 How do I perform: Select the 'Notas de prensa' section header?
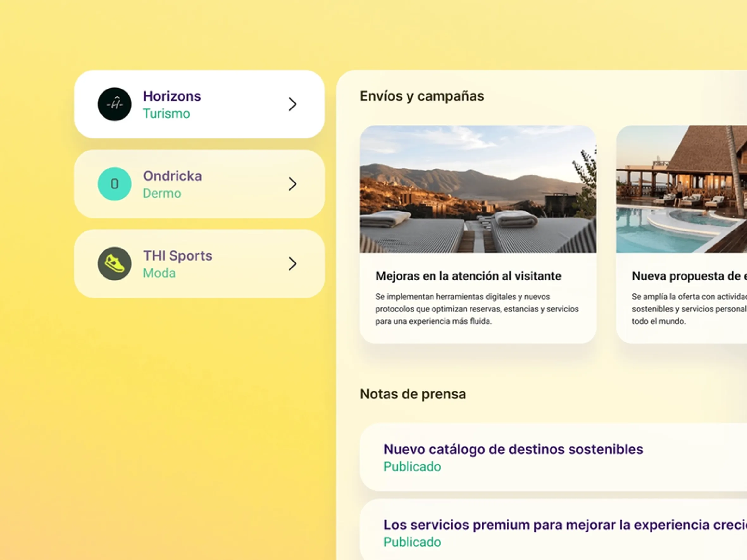tap(413, 394)
